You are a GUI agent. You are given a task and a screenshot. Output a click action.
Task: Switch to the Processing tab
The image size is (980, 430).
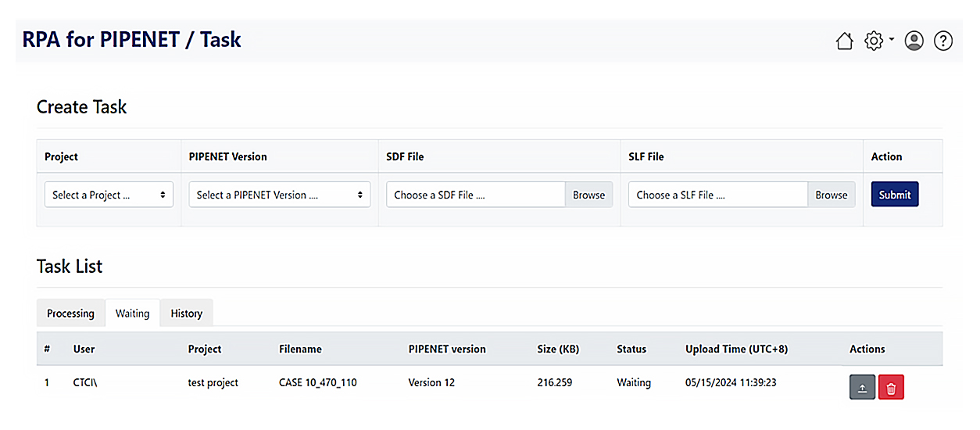pos(70,314)
